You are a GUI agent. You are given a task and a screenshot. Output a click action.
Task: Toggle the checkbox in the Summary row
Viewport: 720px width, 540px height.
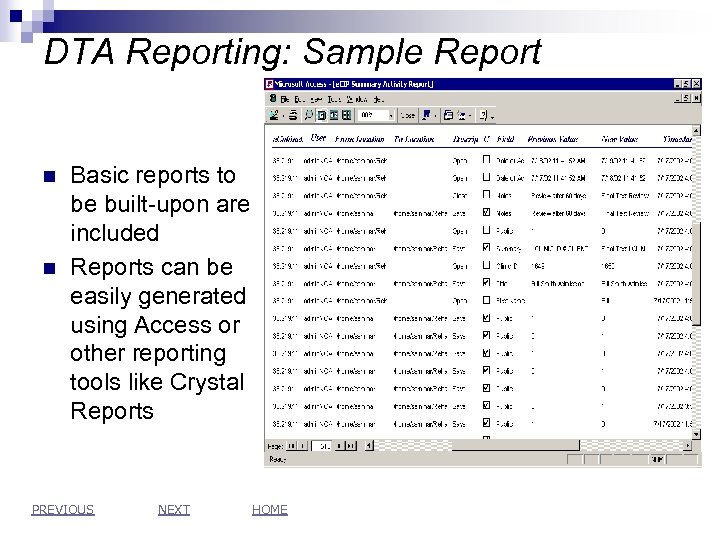point(486,248)
